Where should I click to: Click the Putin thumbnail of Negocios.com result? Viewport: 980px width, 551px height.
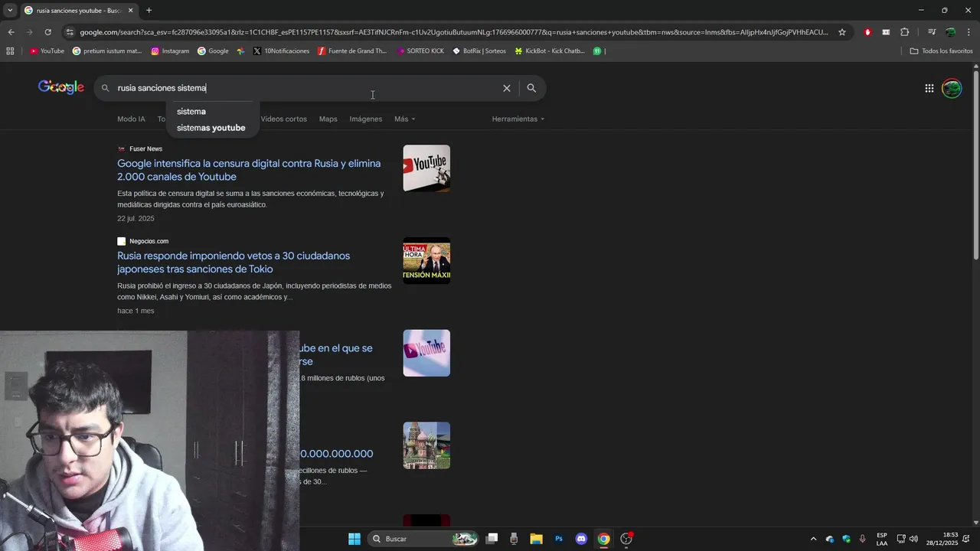pos(426,261)
